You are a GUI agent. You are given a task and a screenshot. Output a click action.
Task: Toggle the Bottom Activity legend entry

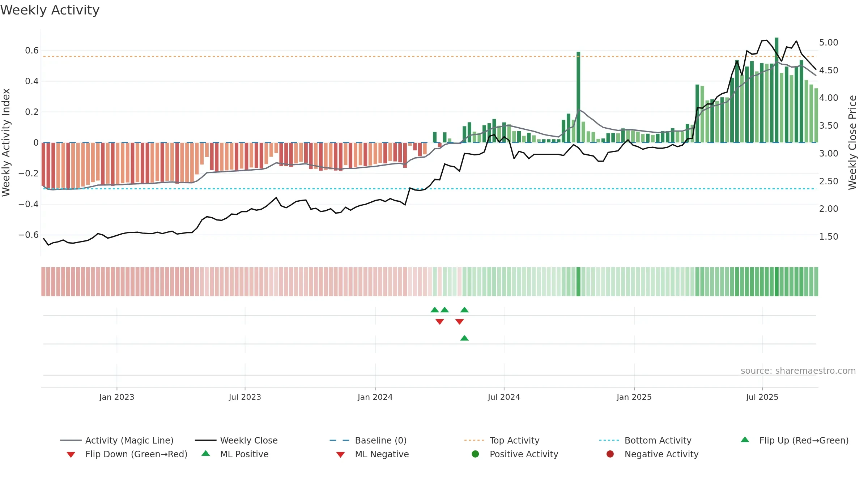(645, 440)
